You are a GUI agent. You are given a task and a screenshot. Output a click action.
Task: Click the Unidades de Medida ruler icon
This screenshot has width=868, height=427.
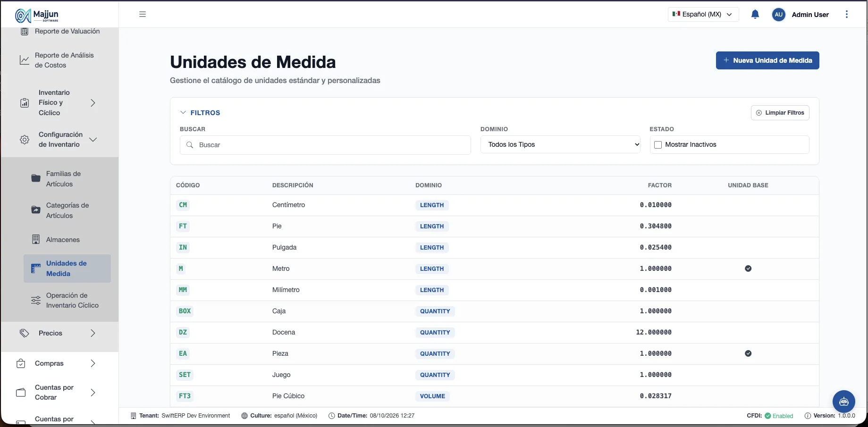[x=36, y=268]
